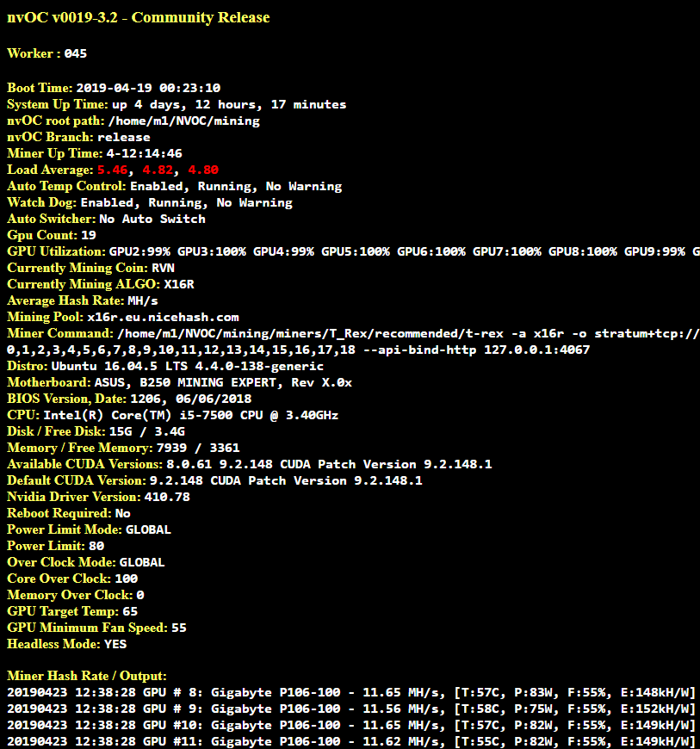This screenshot has height=749, width=700.
Task: Click the Nvidia Driver Version 410.78
Action: click(167, 497)
